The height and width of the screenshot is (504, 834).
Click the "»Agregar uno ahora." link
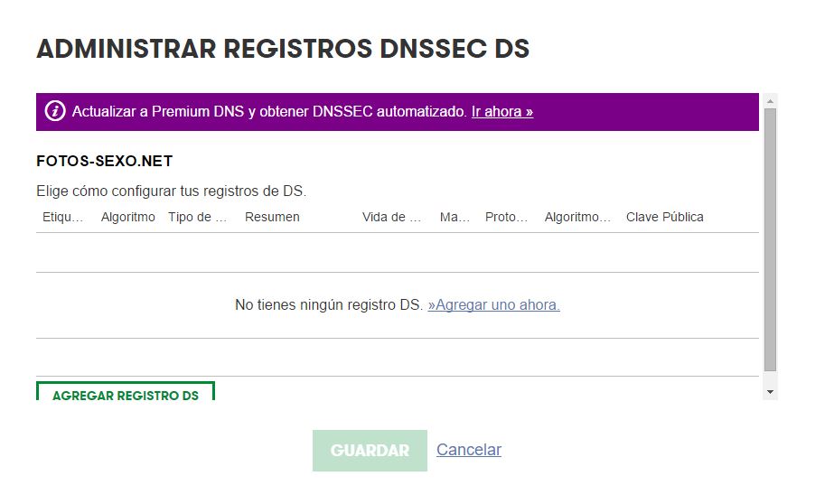coord(493,305)
